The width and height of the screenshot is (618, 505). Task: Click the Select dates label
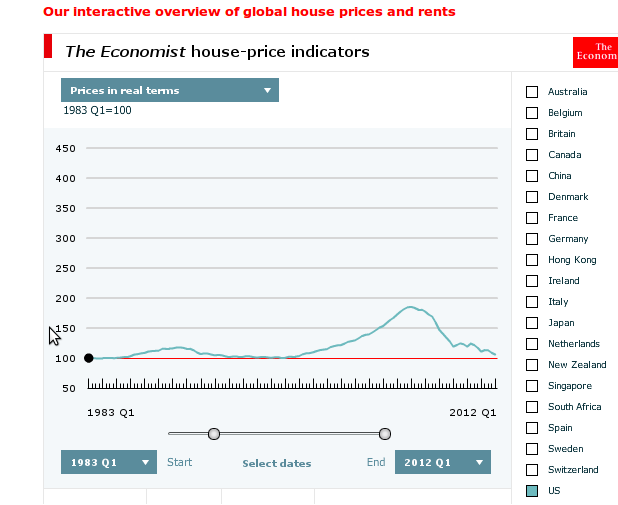click(x=277, y=463)
